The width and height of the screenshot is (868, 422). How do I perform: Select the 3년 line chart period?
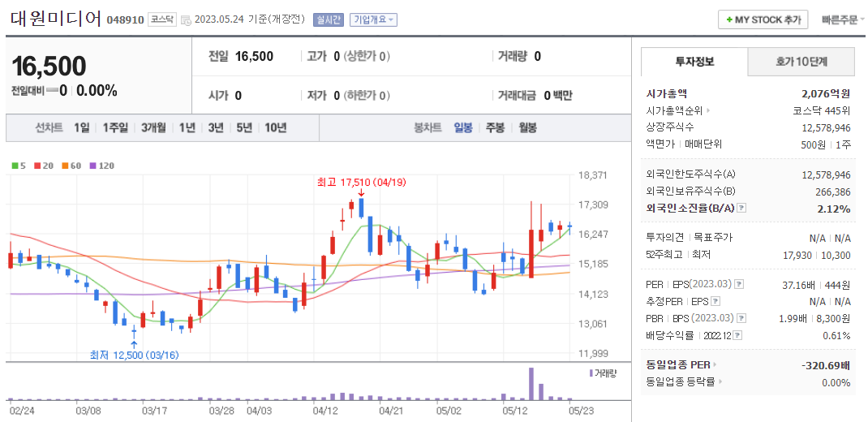click(216, 128)
